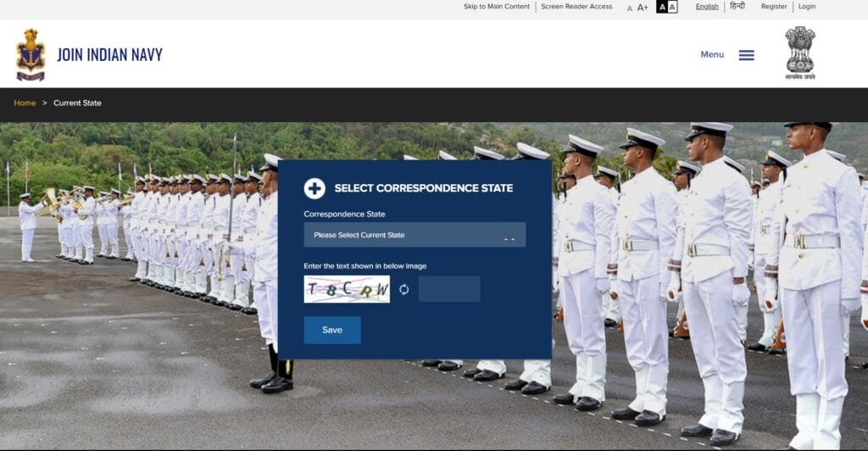868x451 pixels.
Task: Click the Indian Navy crest logo
Action: click(x=31, y=55)
